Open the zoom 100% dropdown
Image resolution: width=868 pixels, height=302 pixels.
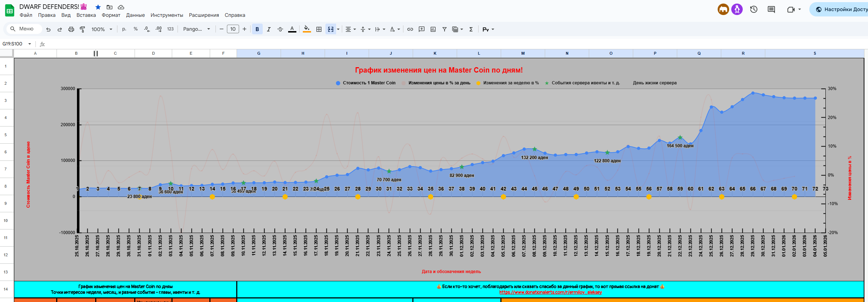pos(102,29)
